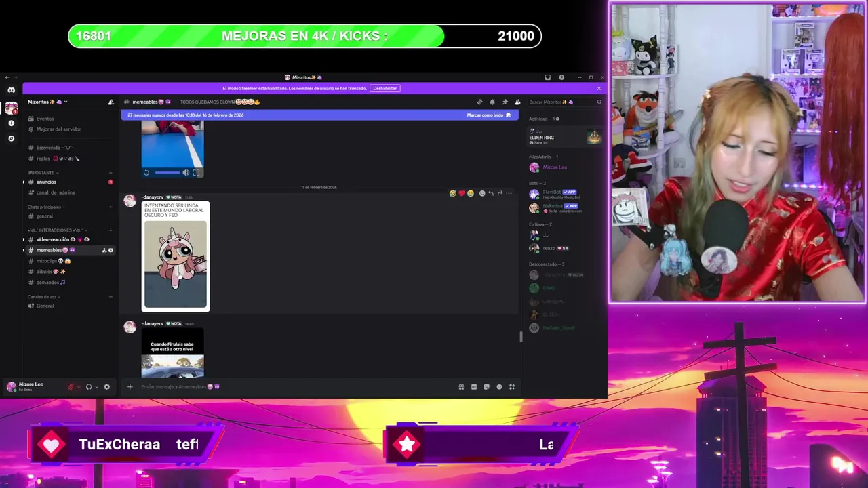Image resolution: width=868 pixels, height=488 pixels.
Task: Switch to the mizoclips channel
Action: [69, 261]
